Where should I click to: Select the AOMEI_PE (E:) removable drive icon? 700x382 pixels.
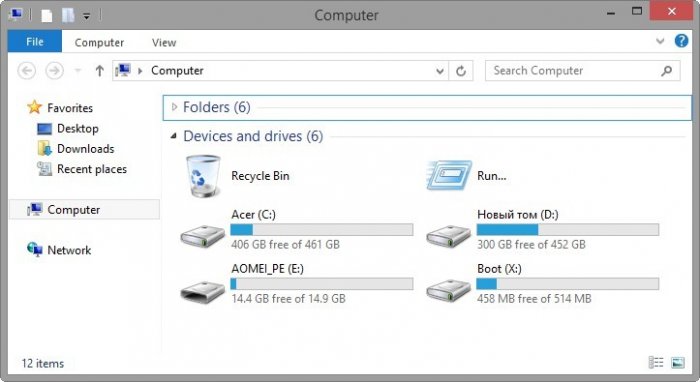(203, 292)
